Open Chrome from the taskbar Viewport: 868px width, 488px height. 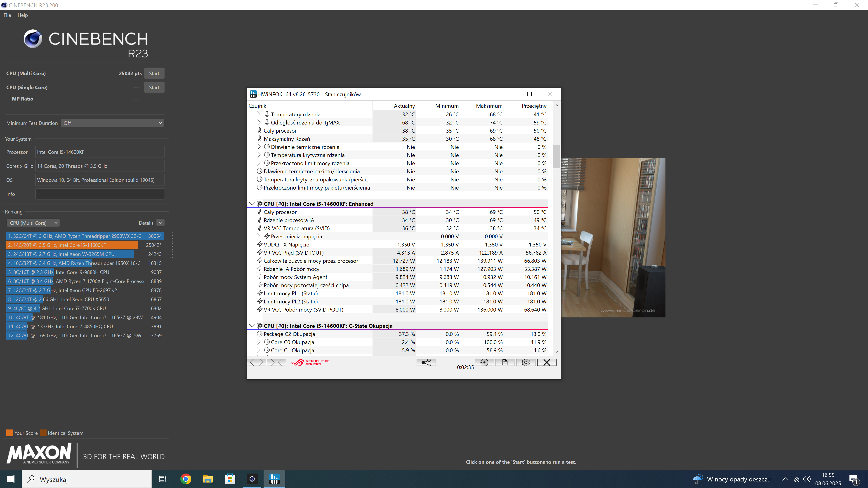[x=185, y=479]
